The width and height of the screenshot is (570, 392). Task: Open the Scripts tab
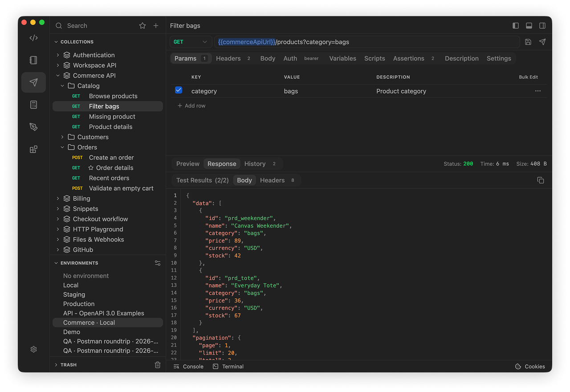click(375, 58)
